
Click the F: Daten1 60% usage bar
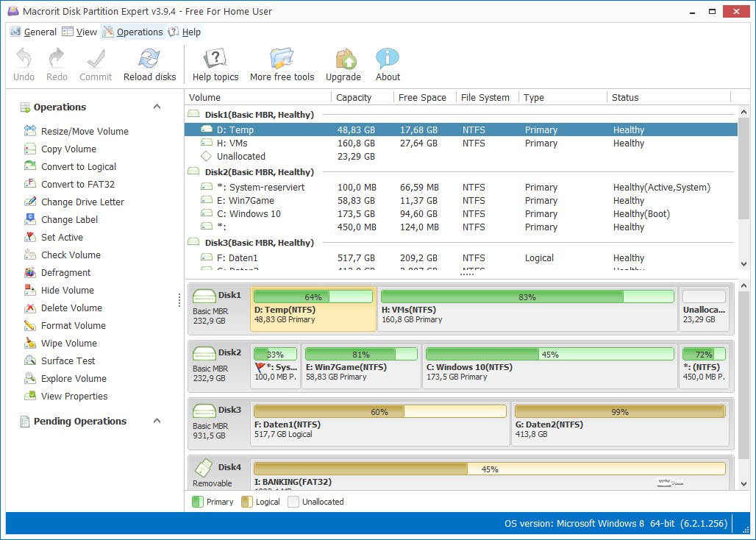(379, 411)
